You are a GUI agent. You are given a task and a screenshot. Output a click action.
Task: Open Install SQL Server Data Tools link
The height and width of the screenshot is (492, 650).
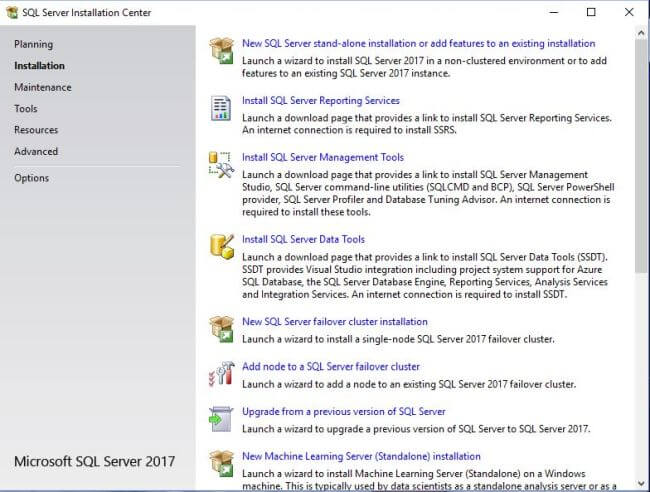303,239
